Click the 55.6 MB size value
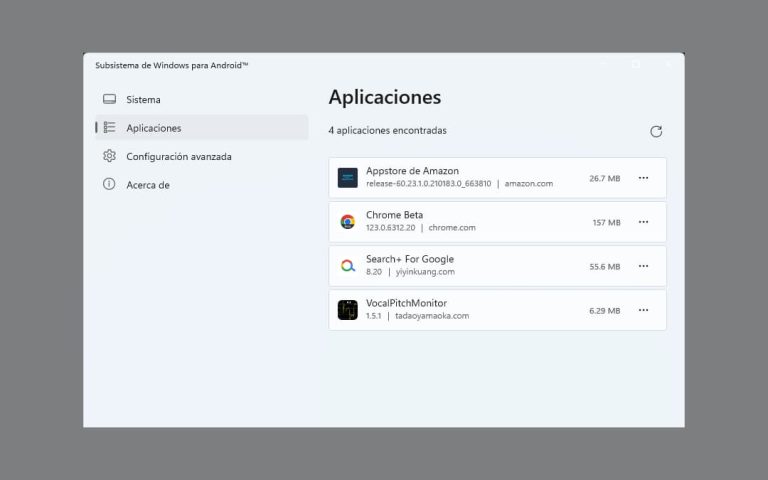Screen dimensions: 768x480 pos(604,266)
